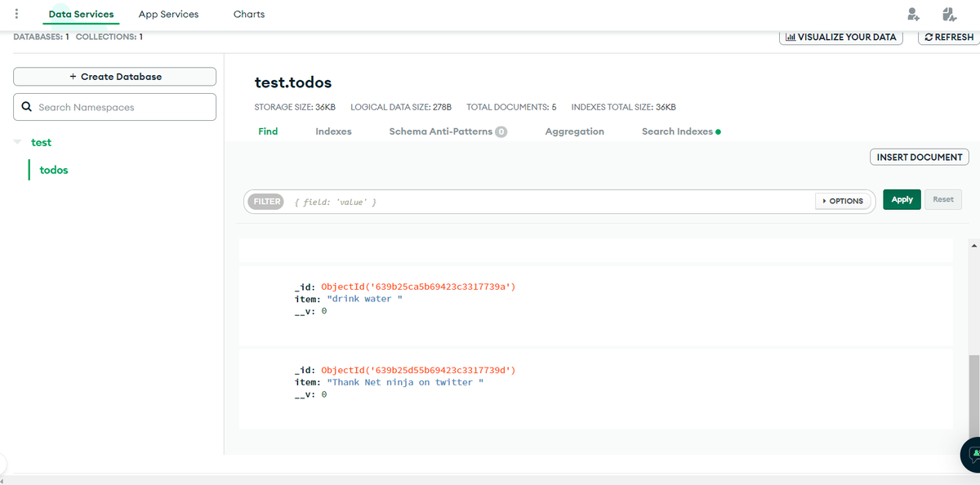Open the chat support bubble
980x485 pixels.
point(973,454)
